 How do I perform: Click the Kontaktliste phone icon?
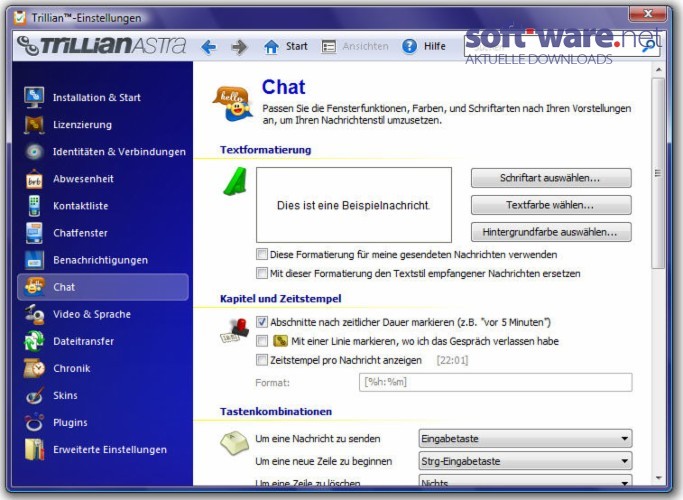pos(34,206)
